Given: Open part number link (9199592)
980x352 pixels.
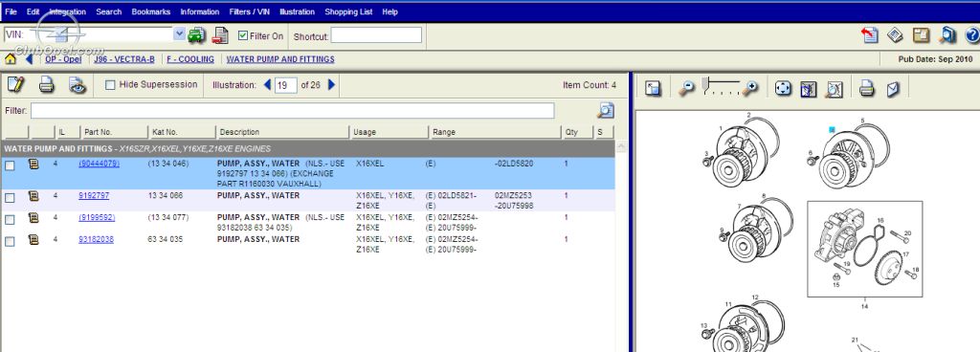Looking at the screenshot, I should click(x=97, y=217).
